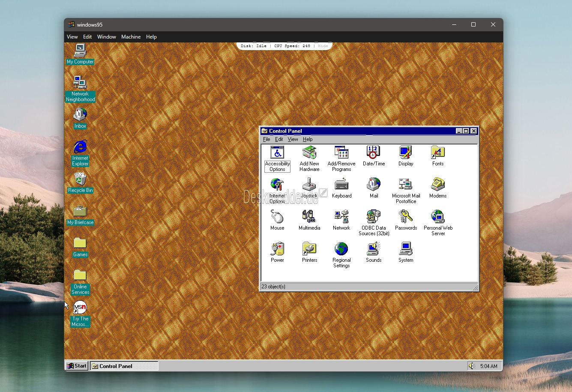Select the Keyboard icon in Control Panel
The width and height of the screenshot is (572, 392).
(x=341, y=185)
